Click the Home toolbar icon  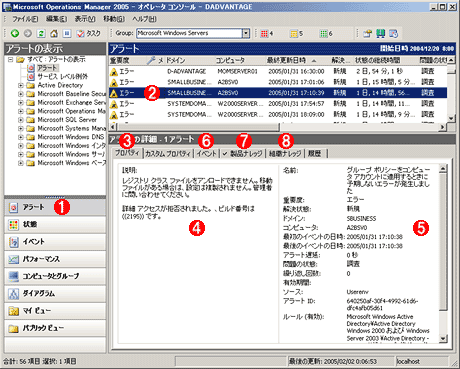54,33
